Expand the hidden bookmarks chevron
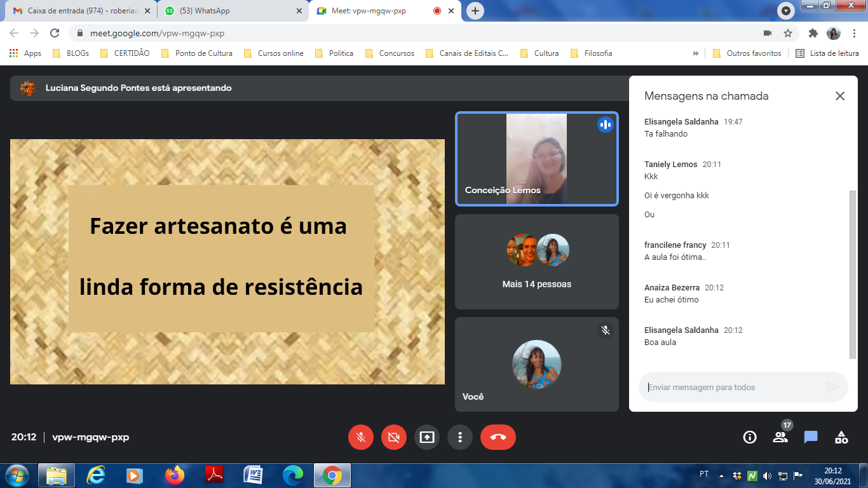Screen dimensions: 868x488 (695, 53)
